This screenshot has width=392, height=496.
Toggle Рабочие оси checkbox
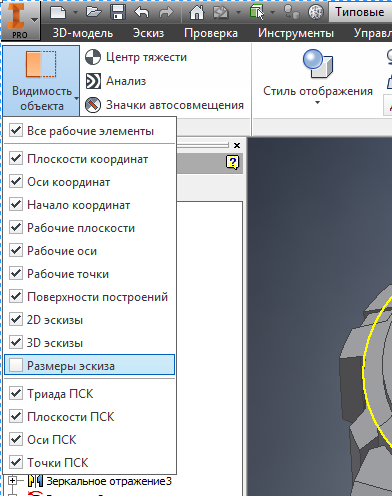[16, 250]
